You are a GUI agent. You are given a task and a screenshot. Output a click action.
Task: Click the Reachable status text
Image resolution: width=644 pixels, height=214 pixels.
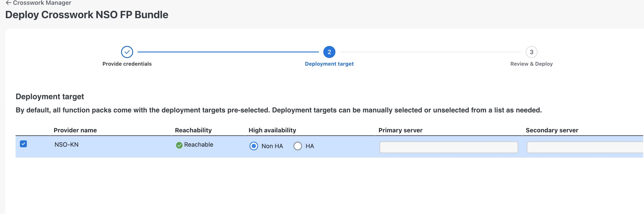click(199, 145)
